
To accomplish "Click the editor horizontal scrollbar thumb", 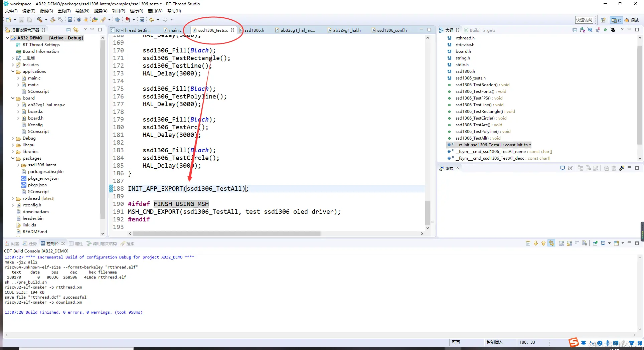I will (x=226, y=233).
